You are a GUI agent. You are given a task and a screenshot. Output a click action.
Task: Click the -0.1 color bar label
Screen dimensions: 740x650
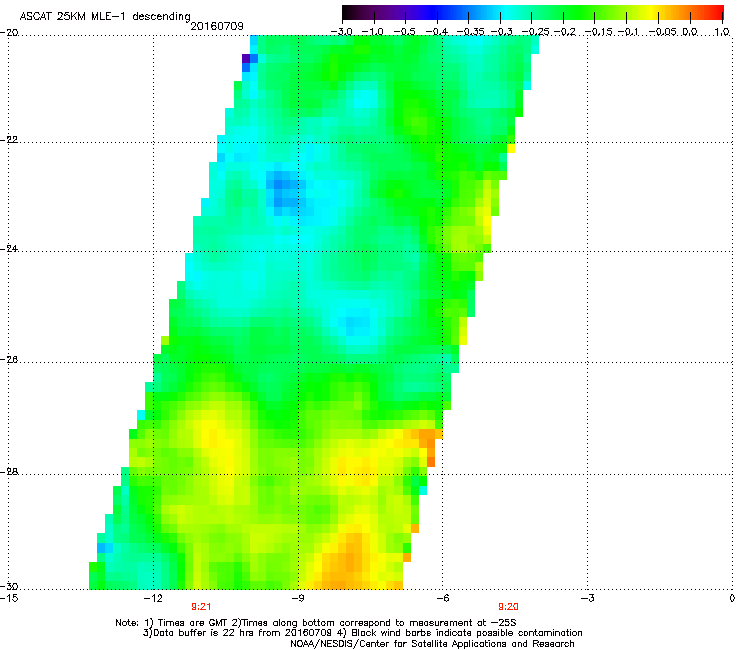[x=628, y=32]
